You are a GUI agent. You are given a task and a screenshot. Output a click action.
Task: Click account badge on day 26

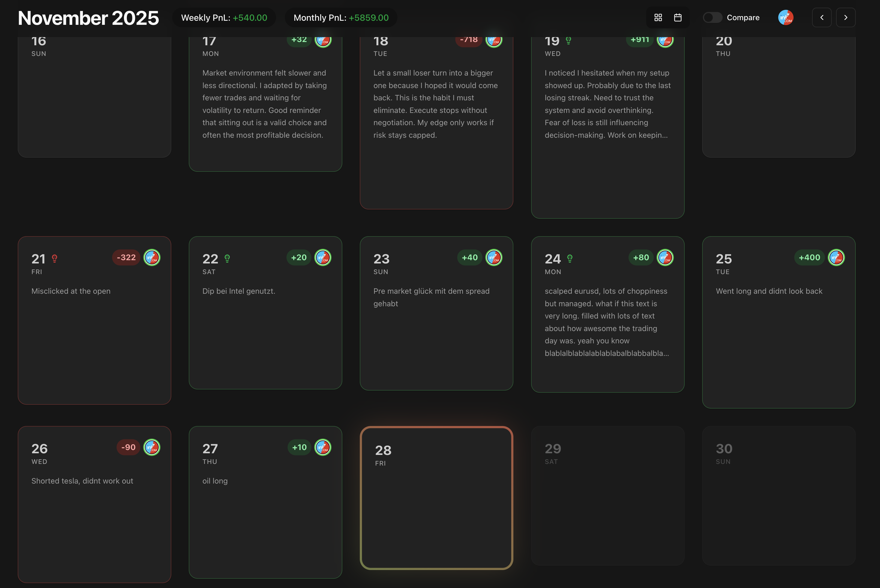(x=152, y=447)
